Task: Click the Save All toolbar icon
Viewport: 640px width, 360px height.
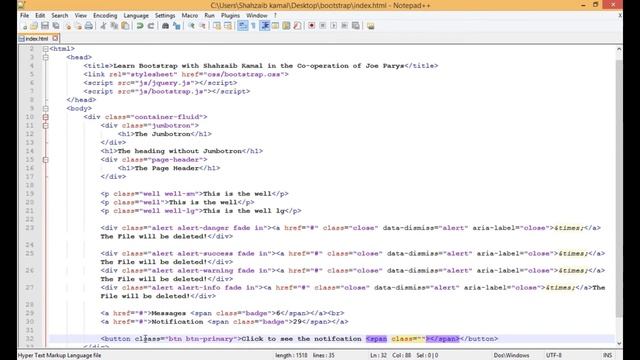Action: [56, 26]
